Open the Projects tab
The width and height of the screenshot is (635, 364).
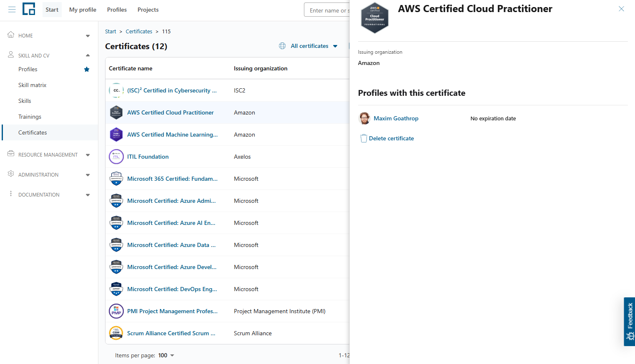148,10
